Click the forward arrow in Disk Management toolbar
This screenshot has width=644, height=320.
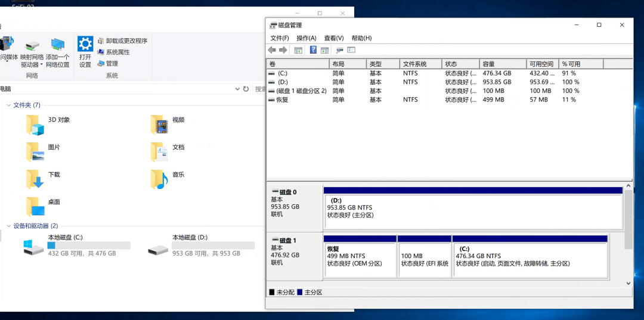point(283,50)
